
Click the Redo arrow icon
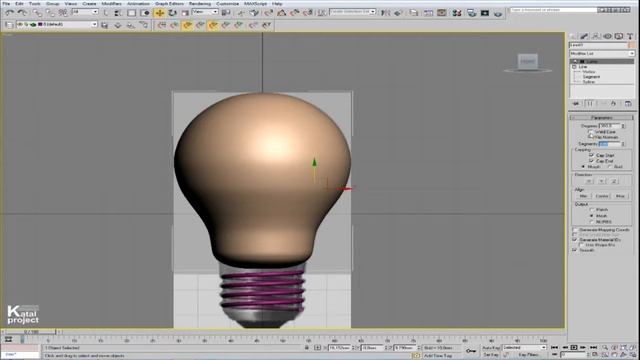22,13
